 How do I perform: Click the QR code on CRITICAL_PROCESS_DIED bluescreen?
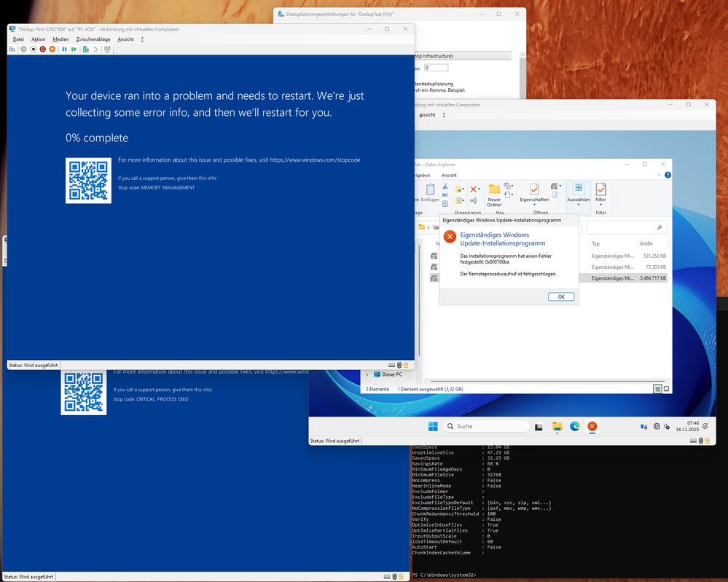(84, 393)
